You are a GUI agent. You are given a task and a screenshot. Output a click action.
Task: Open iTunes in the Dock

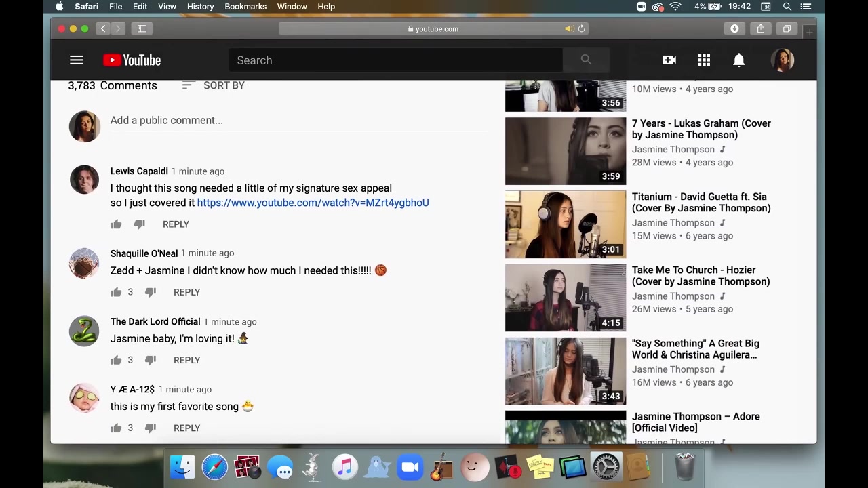point(344,467)
